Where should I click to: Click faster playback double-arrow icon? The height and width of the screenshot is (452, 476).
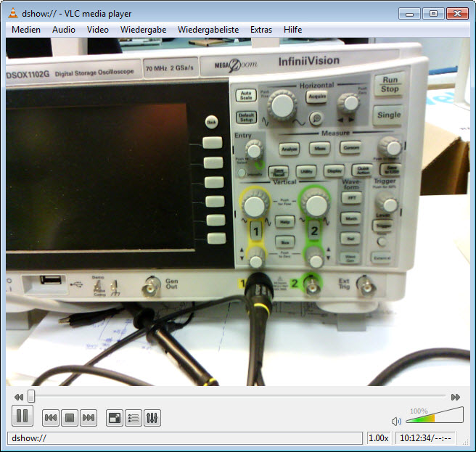coord(456,397)
